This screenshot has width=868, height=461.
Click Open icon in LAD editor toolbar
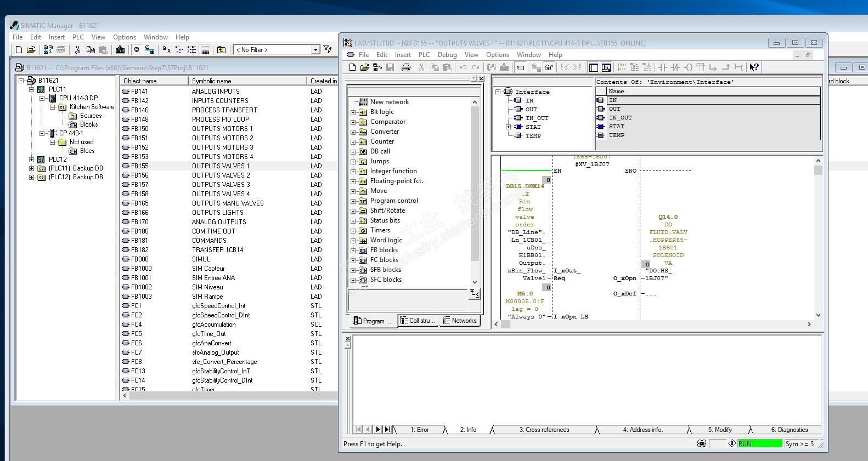(364, 67)
